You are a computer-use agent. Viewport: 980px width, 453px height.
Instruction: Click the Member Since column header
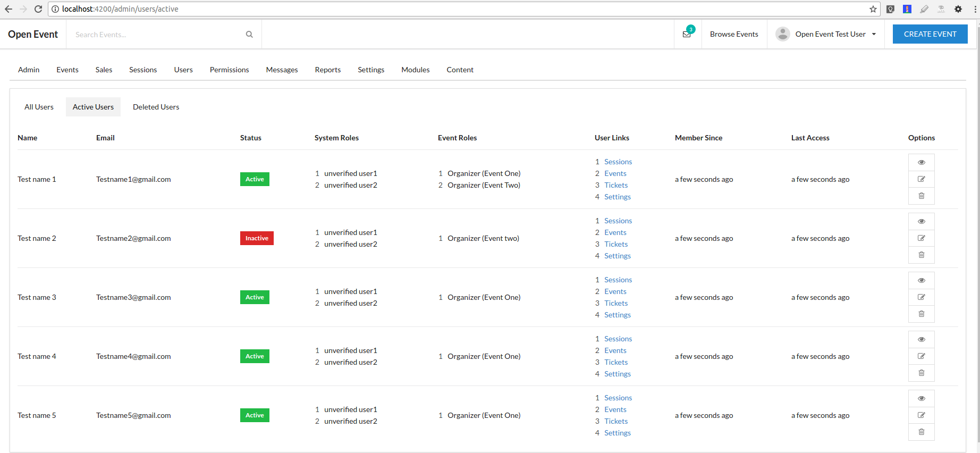pos(698,138)
